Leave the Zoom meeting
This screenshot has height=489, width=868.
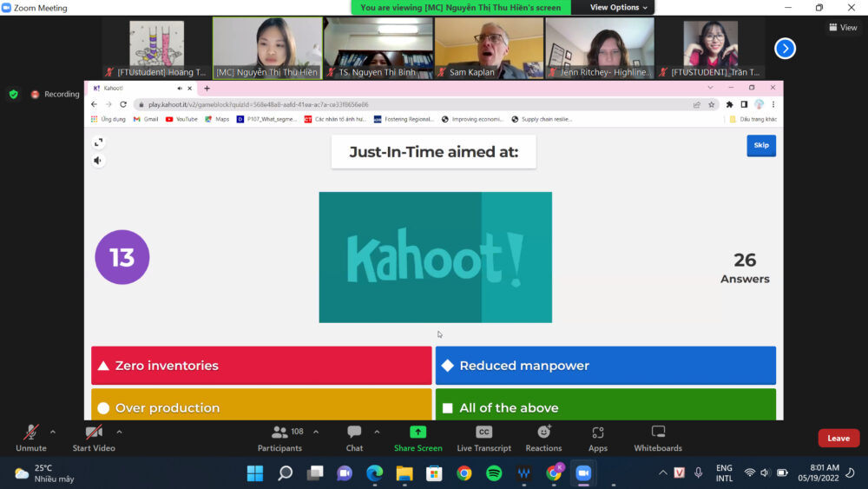click(838, 438)
